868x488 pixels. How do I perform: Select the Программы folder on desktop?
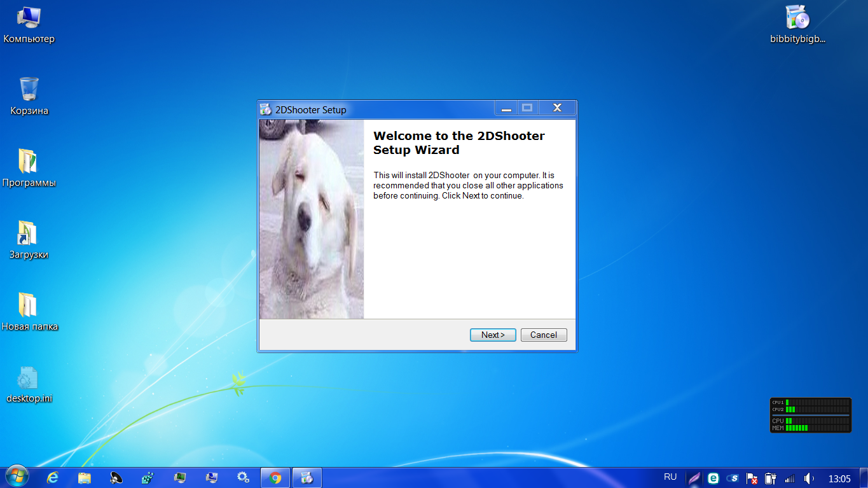pos(29,169)
